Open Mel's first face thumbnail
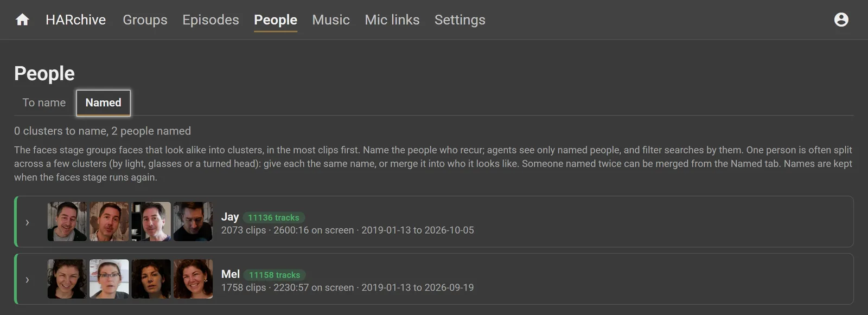Image resolution: width=868 pixels, height=315 pixels. (x=67, y=279)
